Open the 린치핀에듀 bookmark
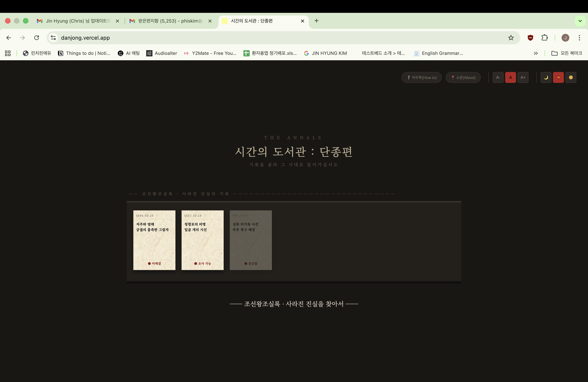Image resolution: width=588 pixels, height=382 pixels. click(x=37, y=53)
